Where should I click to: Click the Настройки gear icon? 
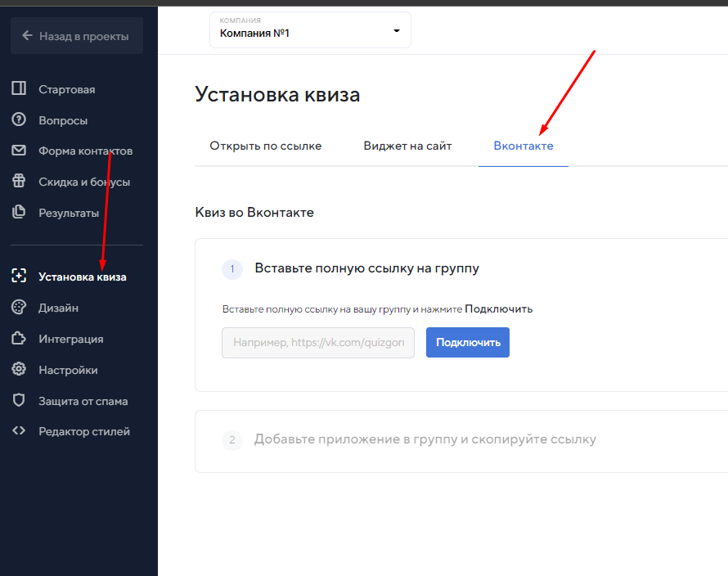pyautogui.click(x=19, y=370)
